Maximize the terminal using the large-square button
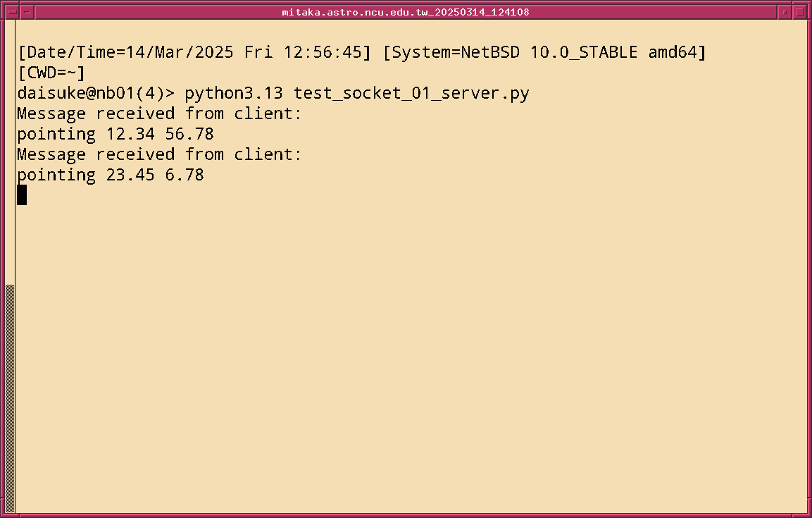812x518 pixels. tap(799, 12)
